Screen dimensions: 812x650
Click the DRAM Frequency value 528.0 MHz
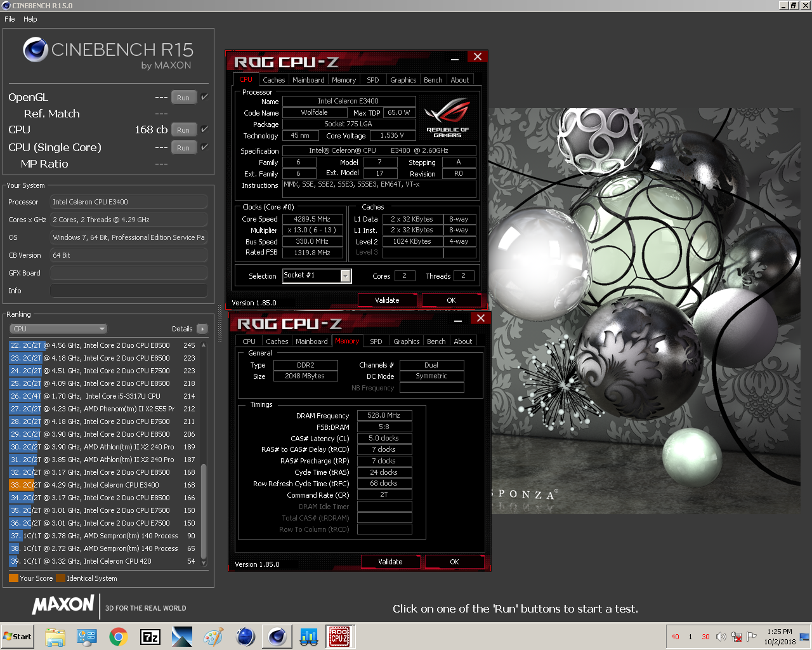(x=384, y=415)
